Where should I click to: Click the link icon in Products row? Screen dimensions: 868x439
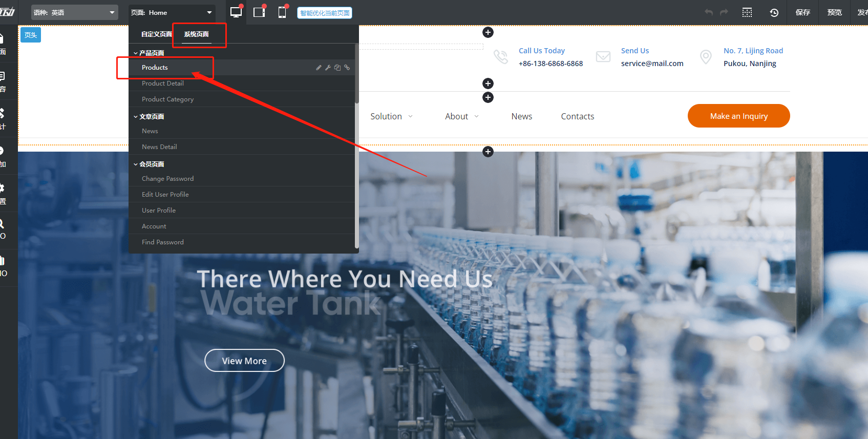pyautogui.click(x=347, y=68)
